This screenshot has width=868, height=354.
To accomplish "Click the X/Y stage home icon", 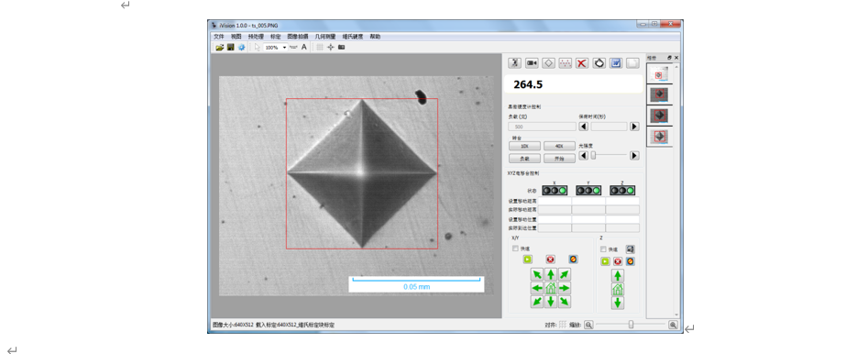I will pos(550,288).
